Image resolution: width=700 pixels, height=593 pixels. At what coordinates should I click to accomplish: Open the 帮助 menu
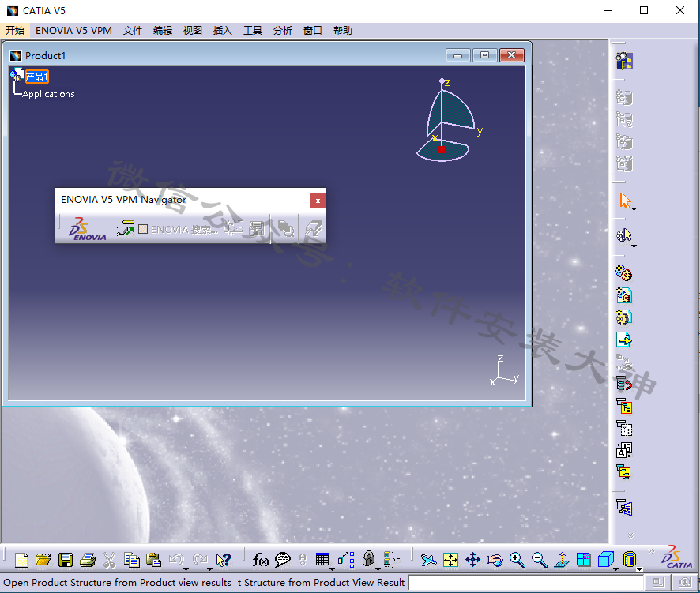pos(342,30)
